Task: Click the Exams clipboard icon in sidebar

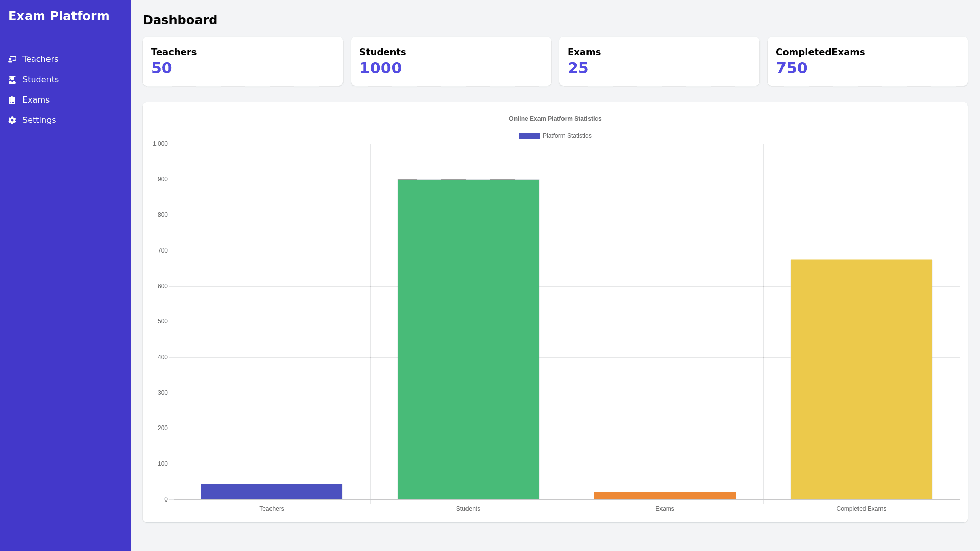Action: (x=12, y=100)
